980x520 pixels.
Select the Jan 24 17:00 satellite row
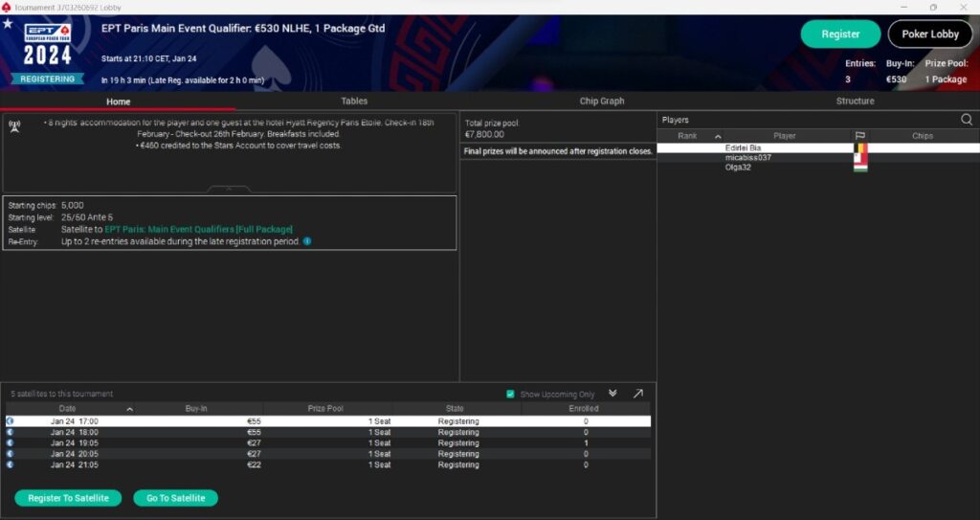pyautogui.click(x=328, y=421)
